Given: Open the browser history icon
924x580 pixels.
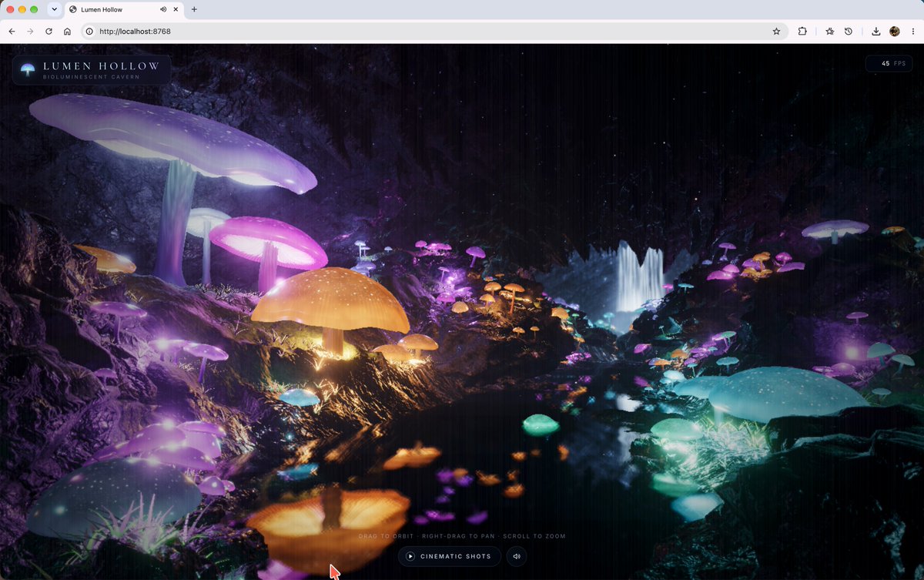Looking at the screenshot, I should pos(848,32).
